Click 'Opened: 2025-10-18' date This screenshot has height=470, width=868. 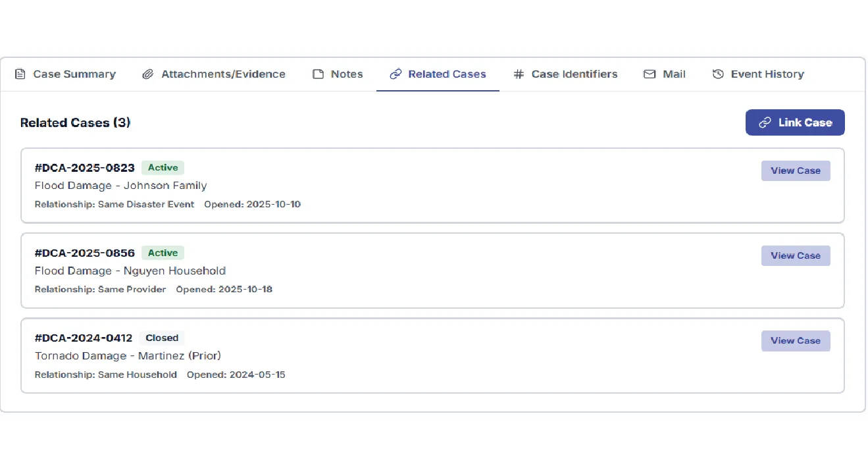coord(224,289)
